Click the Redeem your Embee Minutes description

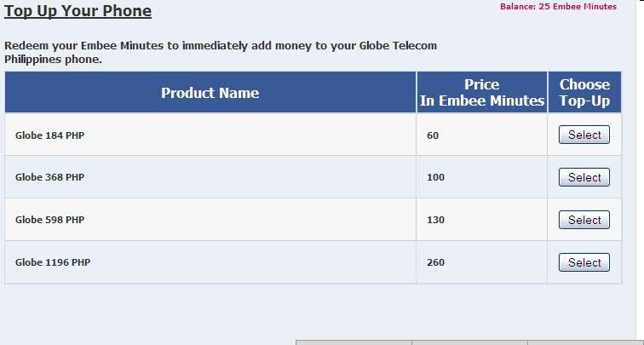(221, 52)
